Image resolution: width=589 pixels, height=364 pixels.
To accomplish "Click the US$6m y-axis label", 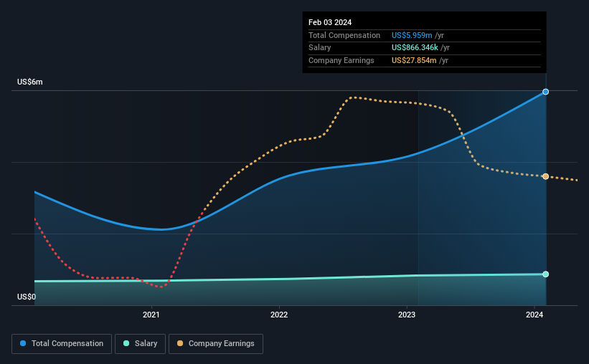I will [x=30, y=82].
